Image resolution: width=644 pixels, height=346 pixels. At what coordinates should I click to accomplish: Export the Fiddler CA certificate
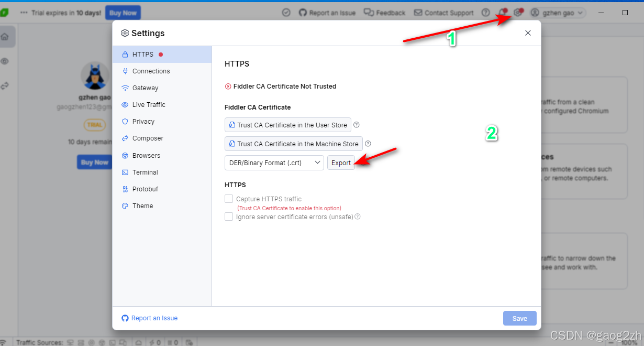pyautogui.click(x=341, y=163)
